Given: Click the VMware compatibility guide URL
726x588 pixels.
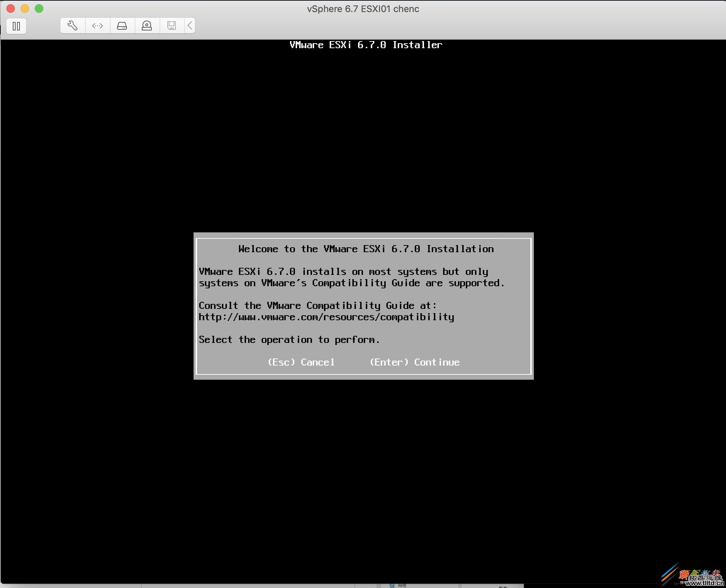Looking at the screenshot, I should 326,317.
